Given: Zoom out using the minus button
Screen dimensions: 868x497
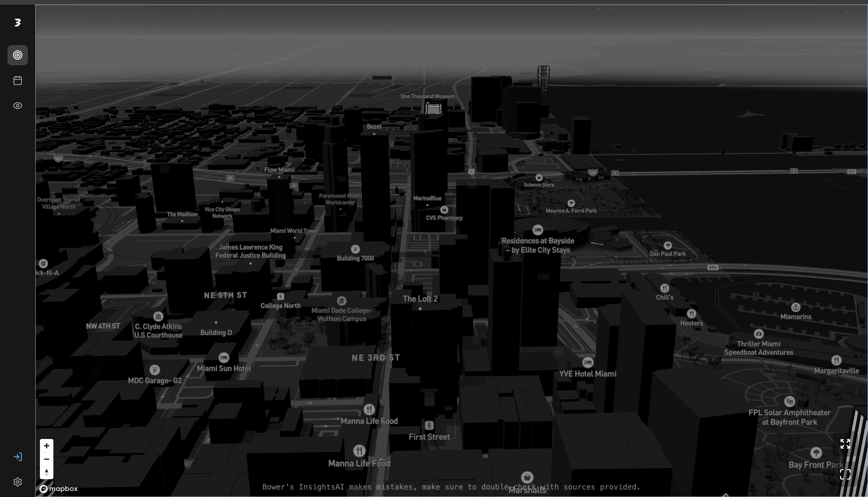Looking at the screenshot, I should [x=47, y=459].
